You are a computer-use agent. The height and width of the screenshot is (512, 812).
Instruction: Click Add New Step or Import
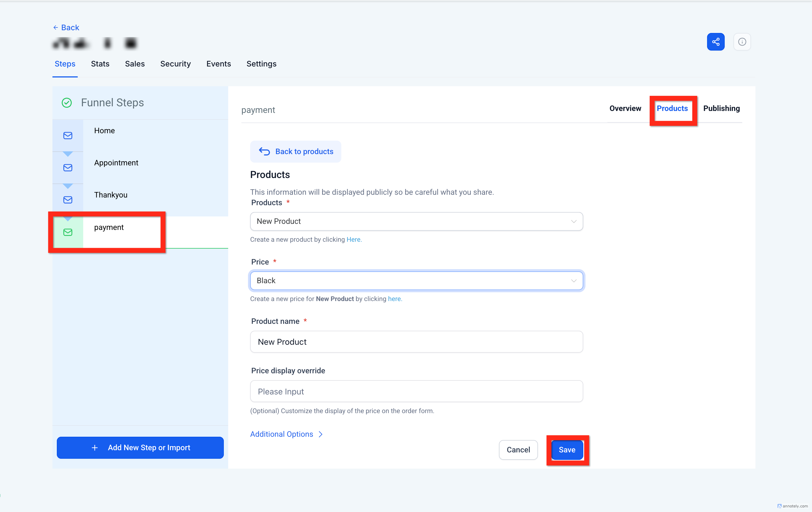(x=140, y=447)
